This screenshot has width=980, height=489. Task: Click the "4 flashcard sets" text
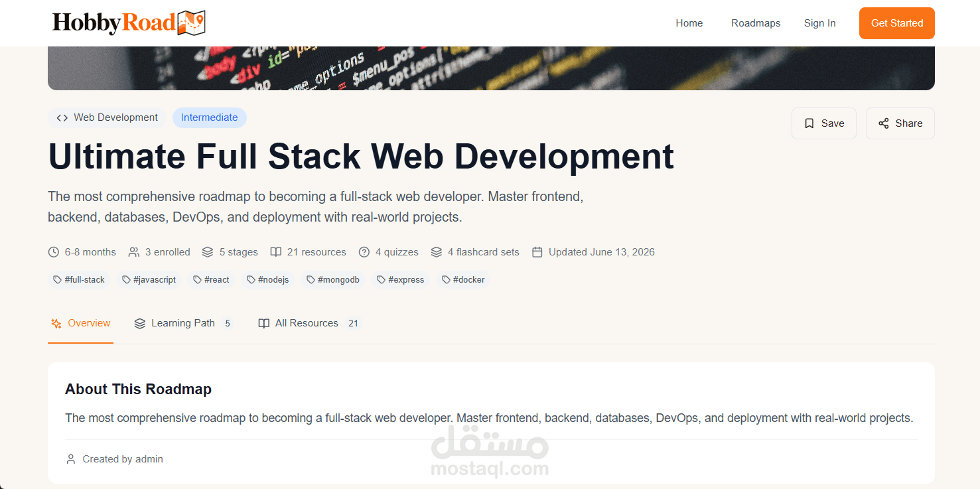[x=484, y=252]
